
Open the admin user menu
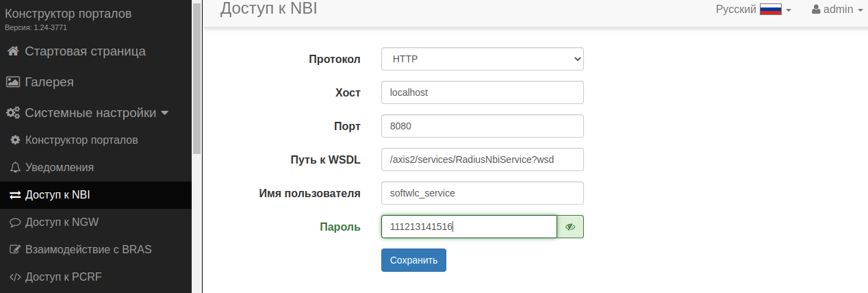837,10
